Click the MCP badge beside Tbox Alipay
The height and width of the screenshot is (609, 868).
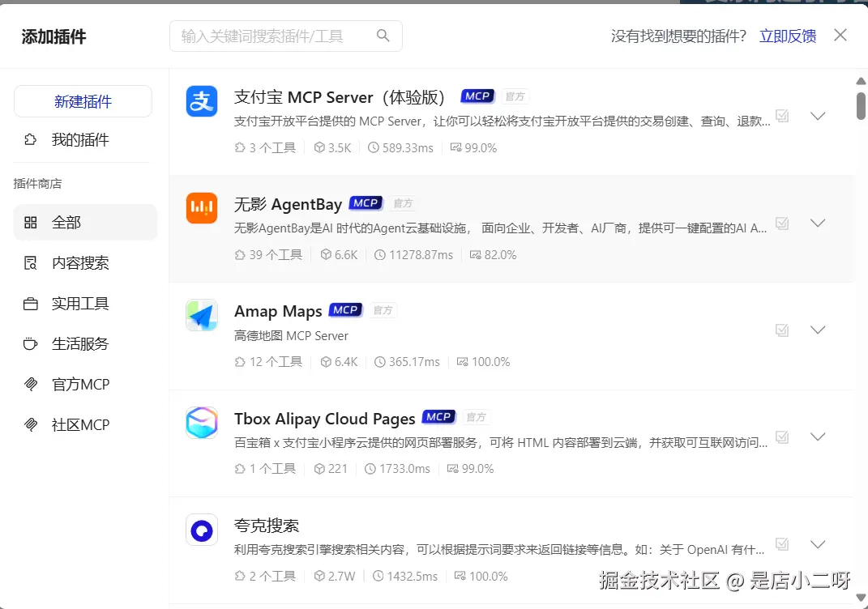[438, 417]
